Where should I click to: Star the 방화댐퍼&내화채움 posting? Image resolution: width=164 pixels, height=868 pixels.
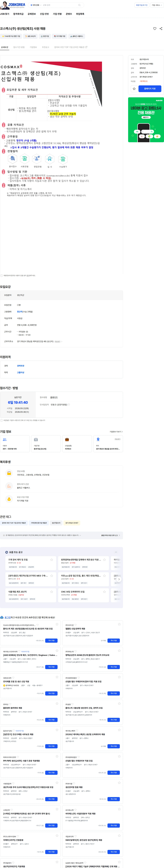(x=104, y=560)
